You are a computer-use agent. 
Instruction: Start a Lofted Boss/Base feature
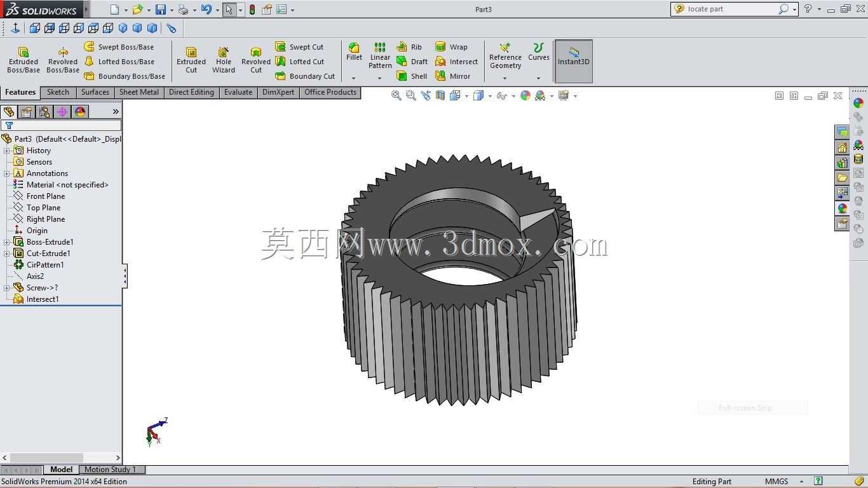(x=119, y=62)
